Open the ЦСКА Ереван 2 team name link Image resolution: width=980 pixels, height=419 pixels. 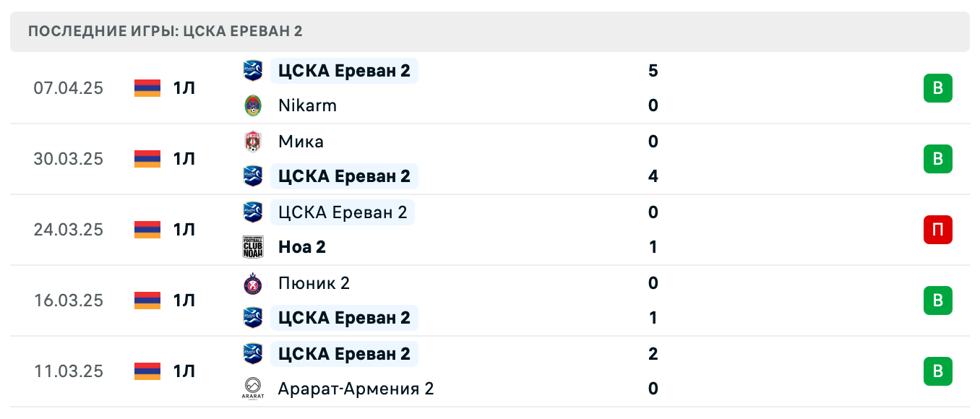click(344, 71)
